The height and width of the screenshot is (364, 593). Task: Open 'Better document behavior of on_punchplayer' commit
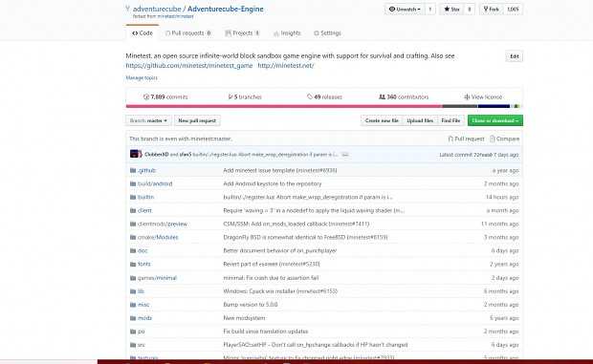click(x=280, y=250)
